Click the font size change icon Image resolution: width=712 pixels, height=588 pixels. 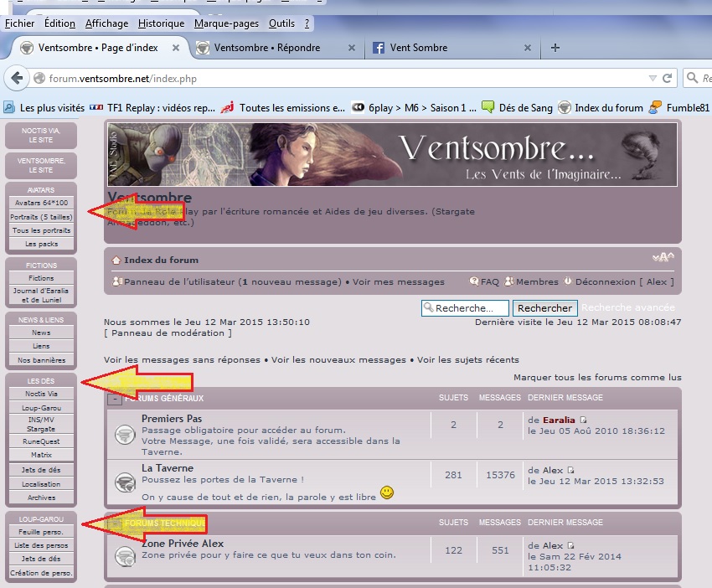[x=663, y=258]
